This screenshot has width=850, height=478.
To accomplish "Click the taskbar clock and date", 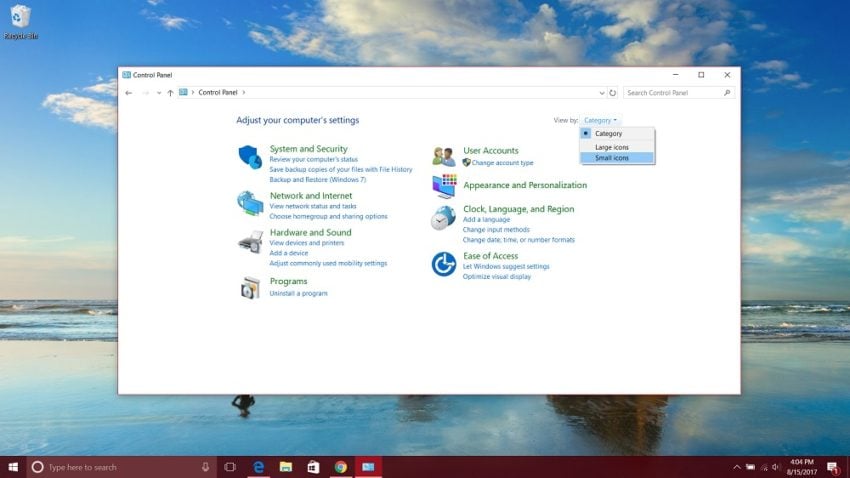I will (x=802, y=467).
